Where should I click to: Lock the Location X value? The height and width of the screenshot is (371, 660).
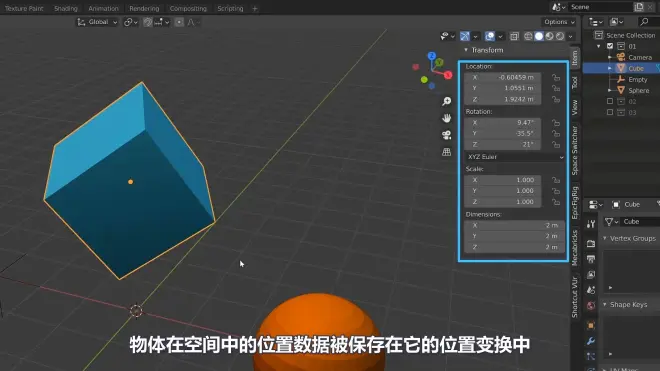[556, 77]
